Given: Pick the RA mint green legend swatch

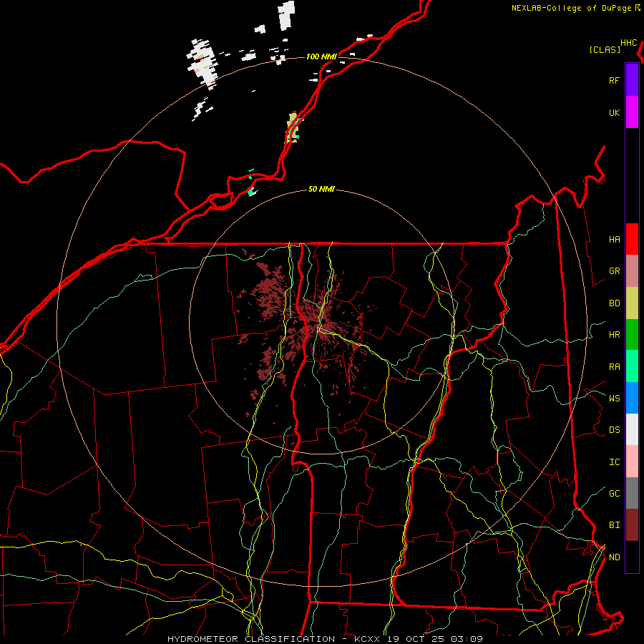Looking at the screenshot, I should [632, 366].
